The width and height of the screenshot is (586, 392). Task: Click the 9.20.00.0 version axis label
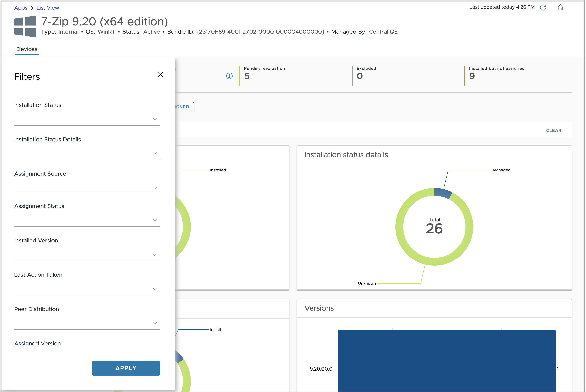pyautogui.click(x=321, y=369)
